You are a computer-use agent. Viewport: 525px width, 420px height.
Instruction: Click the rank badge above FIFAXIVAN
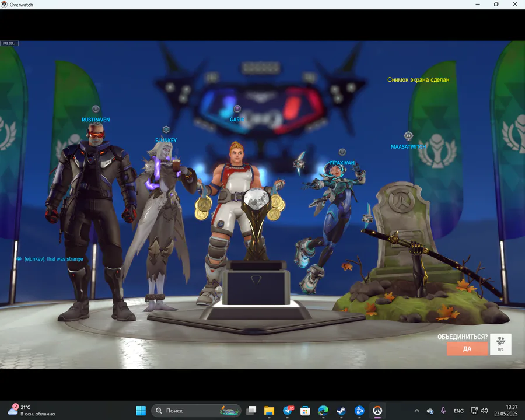point(342,152)
